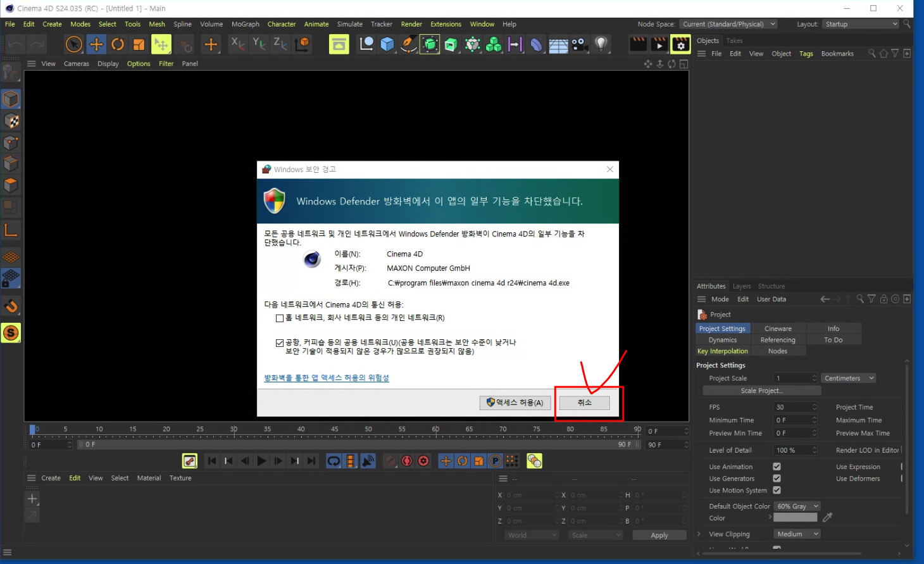The image size is (924, 564).
Task: Open the Spline Pen tool
Action: 408,44
